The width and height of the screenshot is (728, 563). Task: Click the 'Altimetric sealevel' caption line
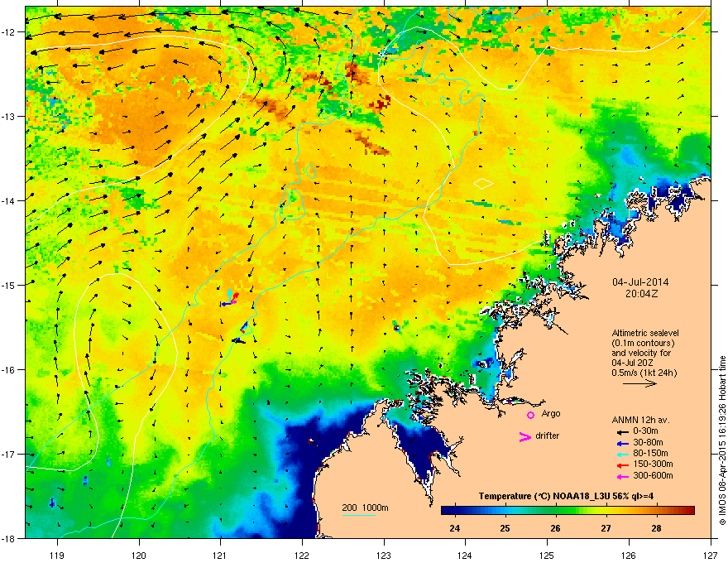[x=645, y=333]
